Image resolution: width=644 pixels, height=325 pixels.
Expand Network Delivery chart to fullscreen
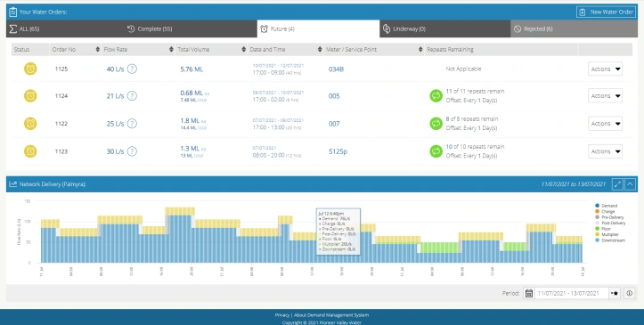[x=617, y=184]
